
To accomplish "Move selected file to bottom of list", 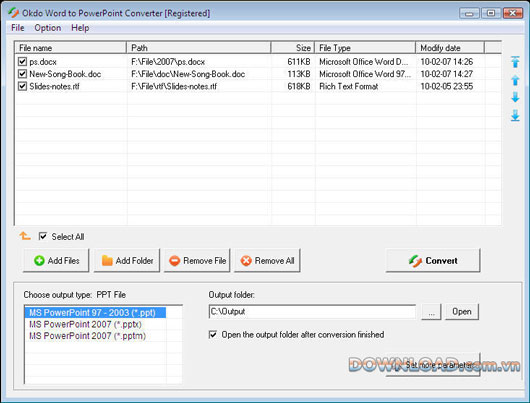I will point(515,115).
